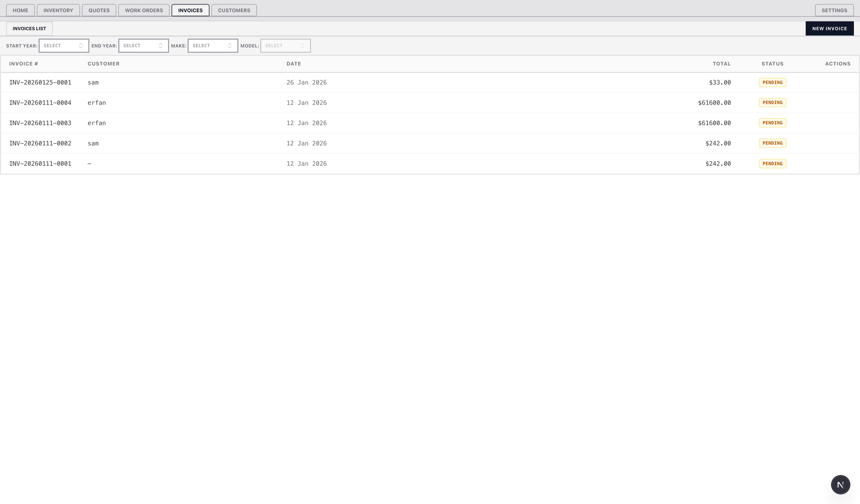Switch to the HOME tab

coord(20,10)
